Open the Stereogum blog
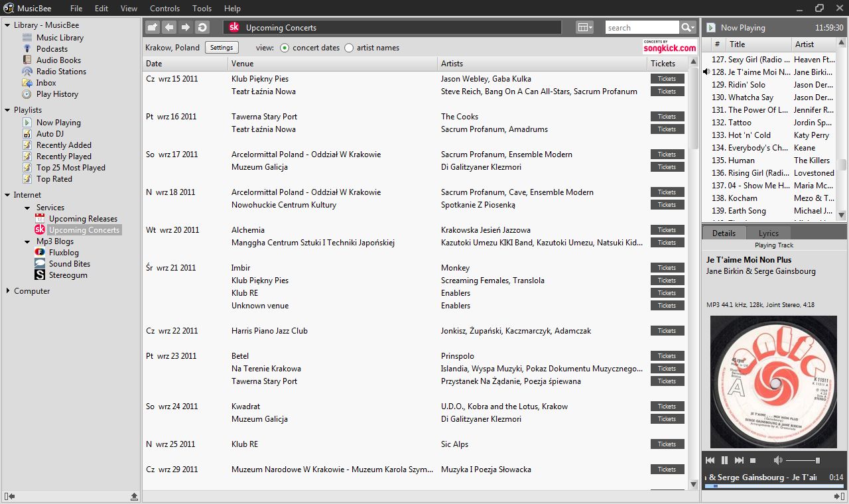The width and height of the screenshot is (849, 504). pyautogui.click(x=68, y=275)
